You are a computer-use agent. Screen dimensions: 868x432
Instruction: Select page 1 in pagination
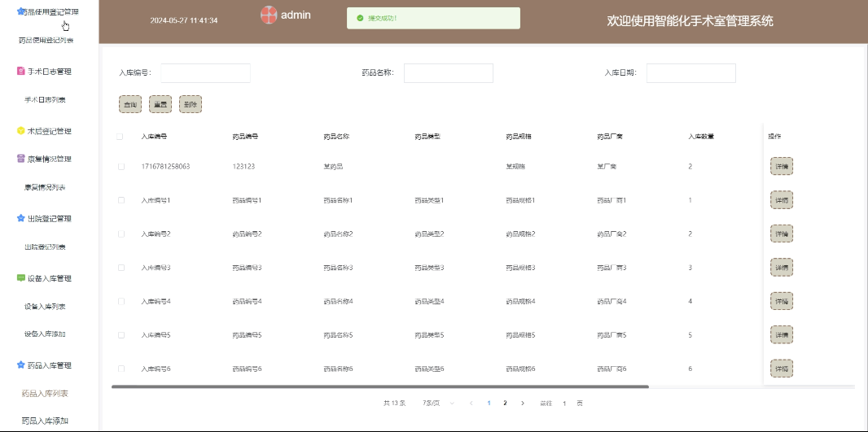pyautogui.click(x=489, y=404)
